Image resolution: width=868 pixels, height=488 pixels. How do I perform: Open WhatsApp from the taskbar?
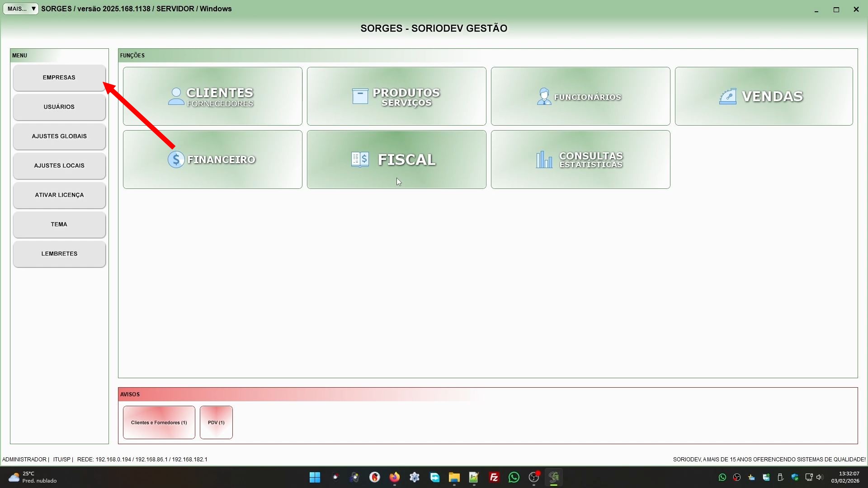click(514, 477)
